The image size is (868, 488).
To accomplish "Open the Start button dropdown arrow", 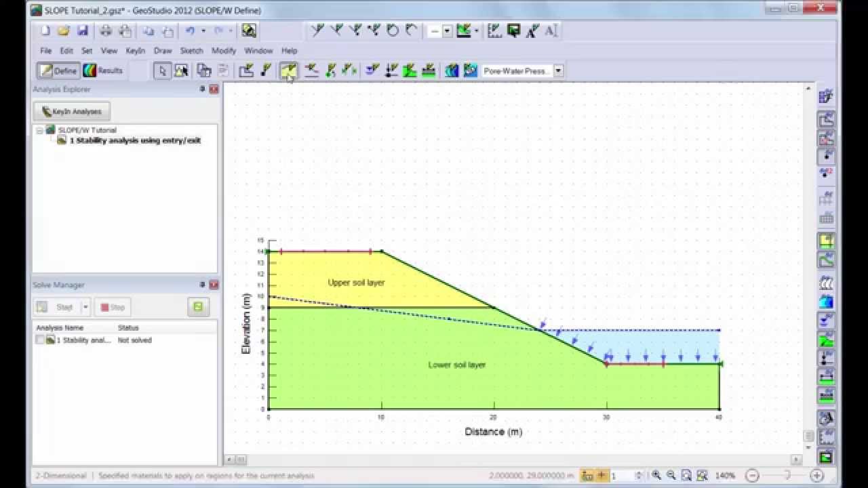I will (85, 307).
